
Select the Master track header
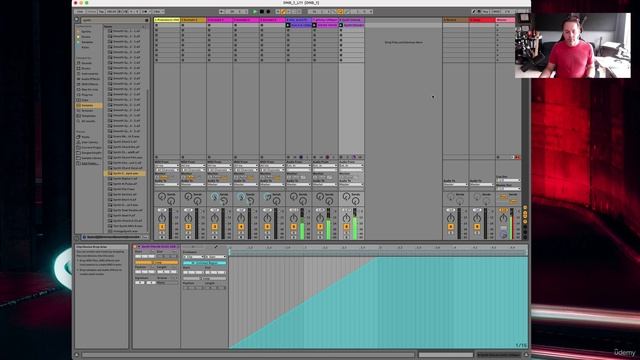[505, 20]
